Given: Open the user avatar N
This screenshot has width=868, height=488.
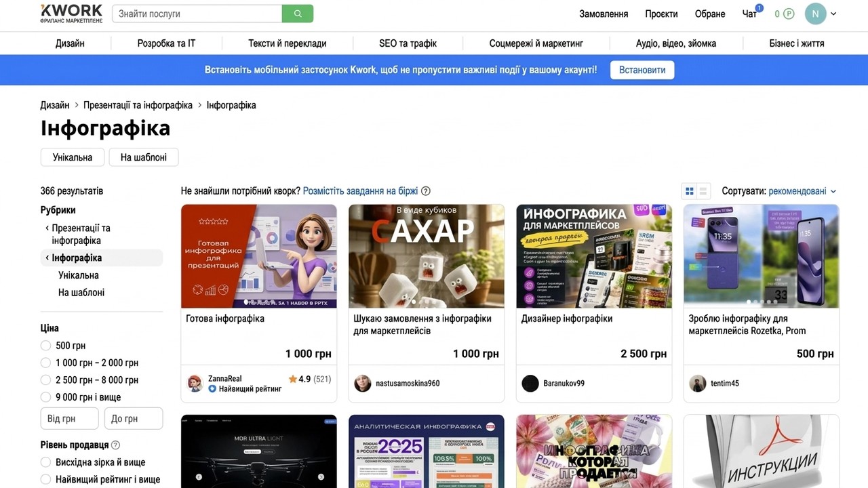Looking at the screenshot, I should 815,14.
